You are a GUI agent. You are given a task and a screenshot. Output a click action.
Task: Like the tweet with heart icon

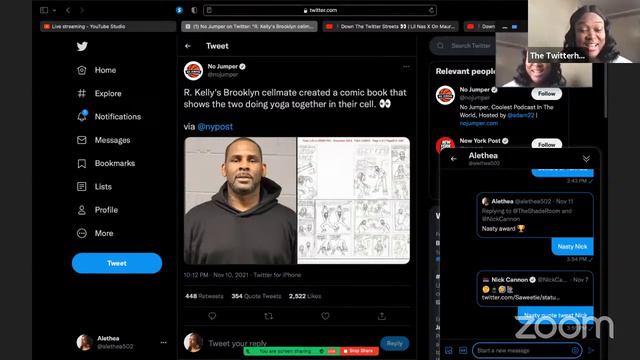(x=325, y=316)
